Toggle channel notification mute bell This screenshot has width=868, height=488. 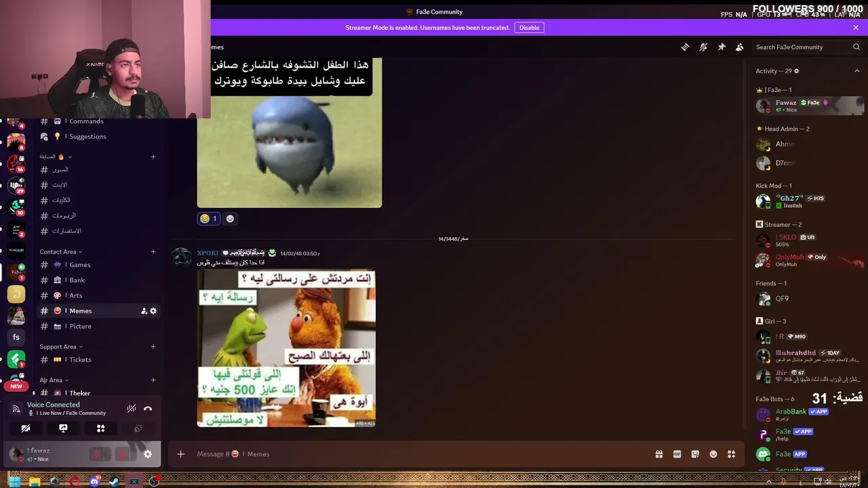(x=703, y=47)
